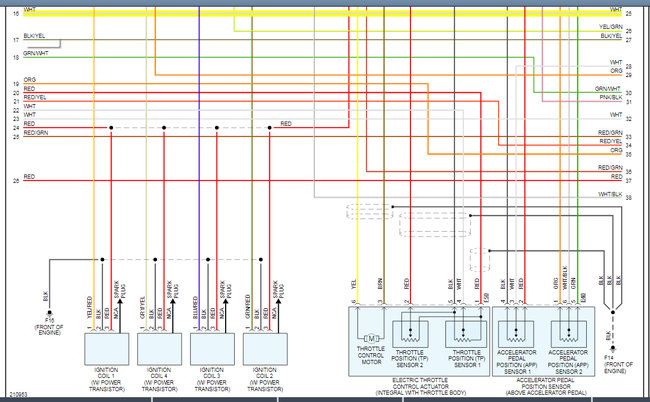Screen dimensions: 650x402
Task: Click the YEL wire label above throttle motor
Action: (x=354, y=284)
